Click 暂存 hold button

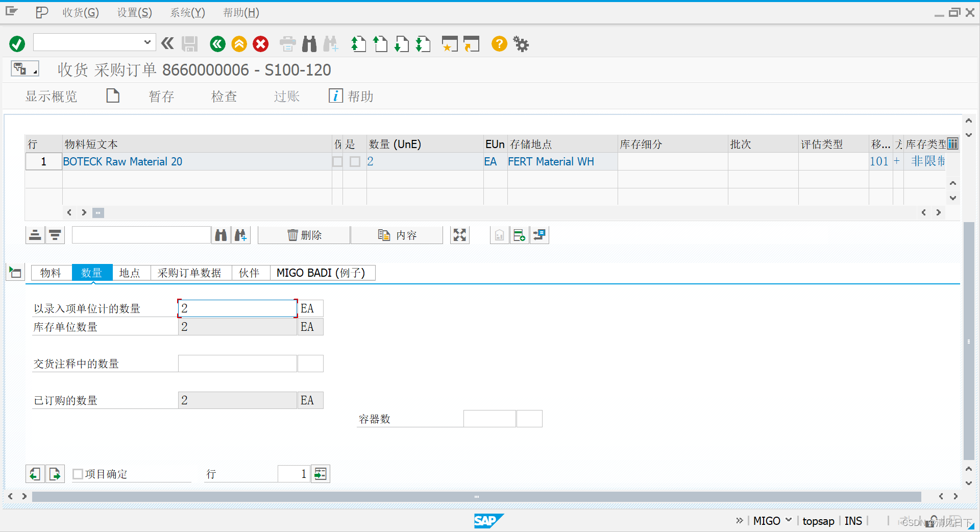point(161,96)
